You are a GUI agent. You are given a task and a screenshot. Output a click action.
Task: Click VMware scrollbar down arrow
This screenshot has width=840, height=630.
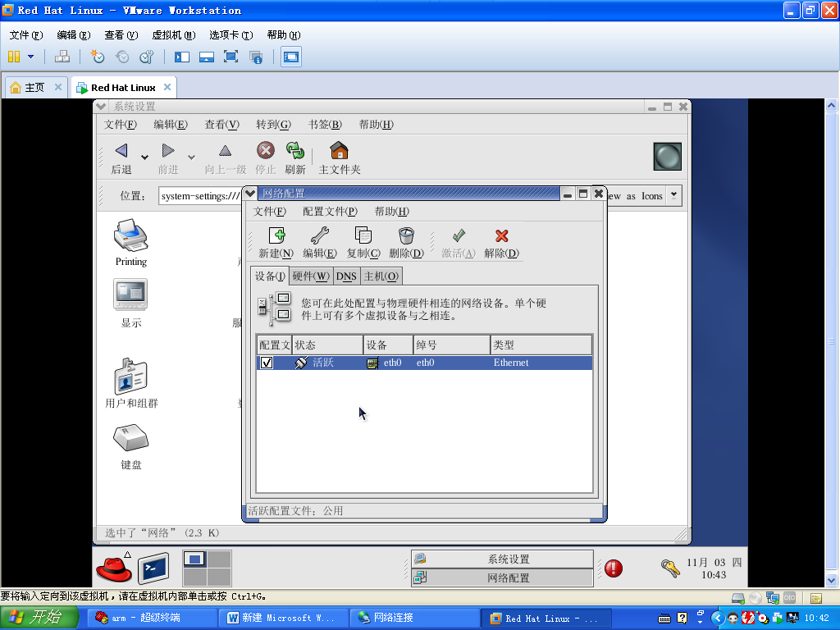pyautogui.click(x=832, y=580)
